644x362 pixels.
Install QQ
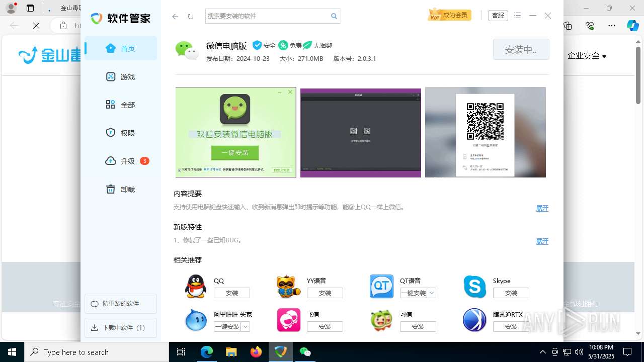[x=232, y=293]
